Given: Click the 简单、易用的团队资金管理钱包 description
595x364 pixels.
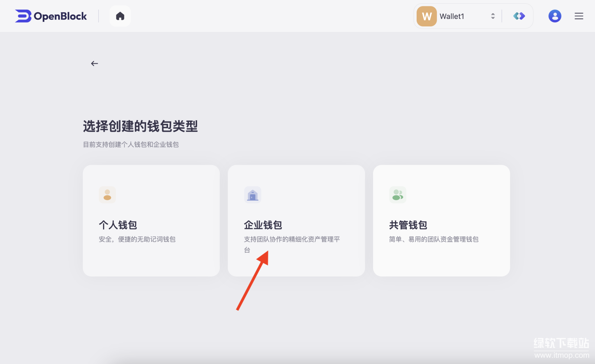Looking at the screenshot, I should (434, 239).
